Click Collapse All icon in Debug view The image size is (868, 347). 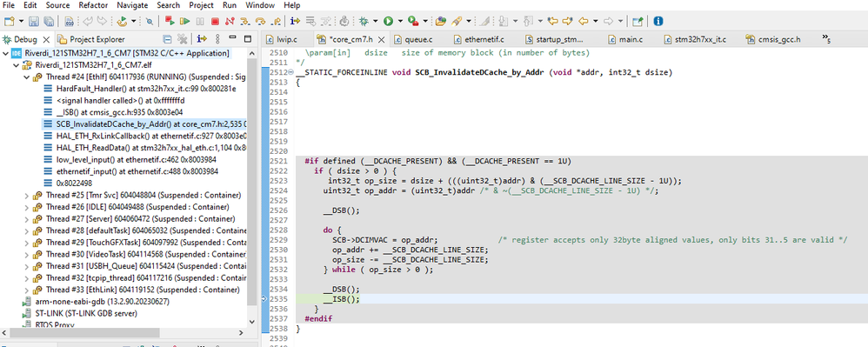click(167, 39)
